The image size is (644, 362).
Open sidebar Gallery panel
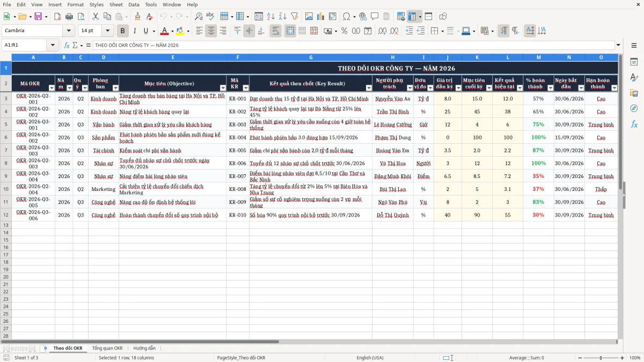click(634, 93)
